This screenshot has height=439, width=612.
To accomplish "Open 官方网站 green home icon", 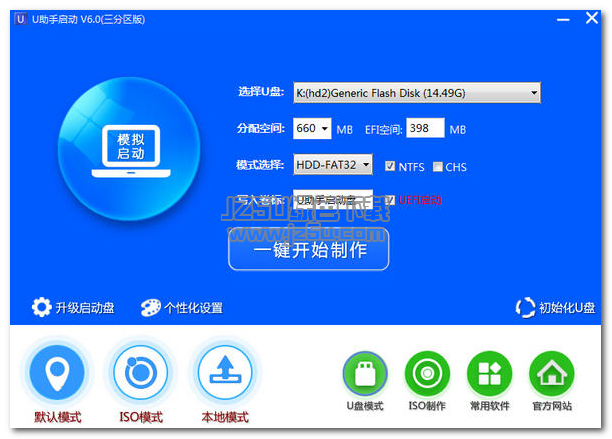I will tap(552, 373).
